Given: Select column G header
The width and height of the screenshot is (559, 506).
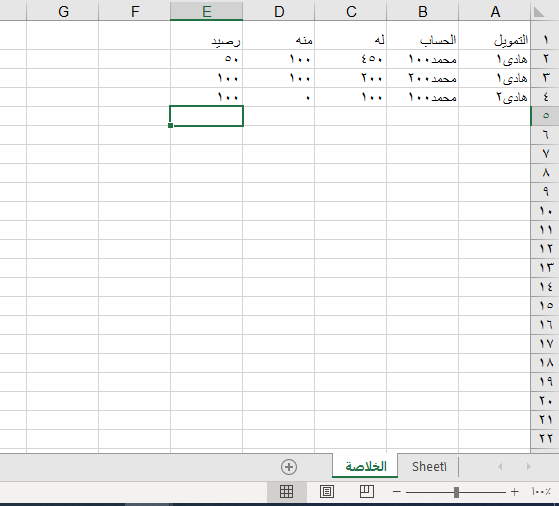Looking at the screenshot, I should click(63, 11).
